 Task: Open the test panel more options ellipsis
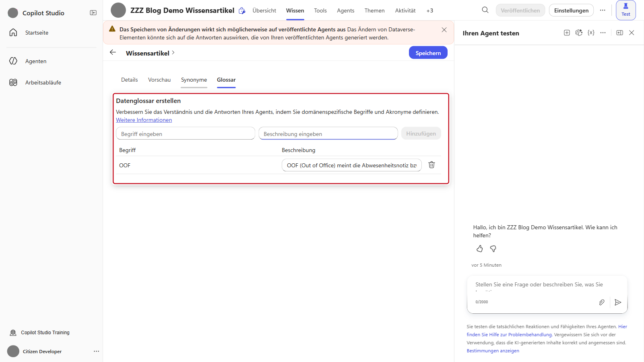click(603, 33)
